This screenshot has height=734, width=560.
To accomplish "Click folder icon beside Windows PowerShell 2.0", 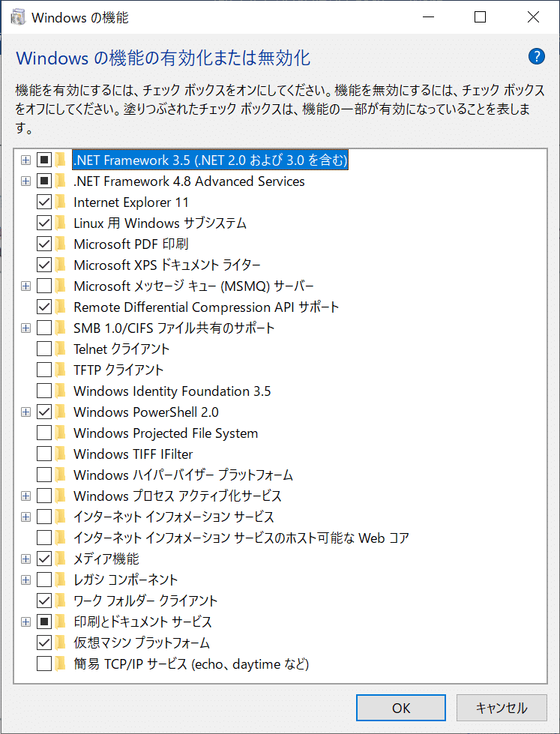I will pyautogui.click(x=60, y=412).
